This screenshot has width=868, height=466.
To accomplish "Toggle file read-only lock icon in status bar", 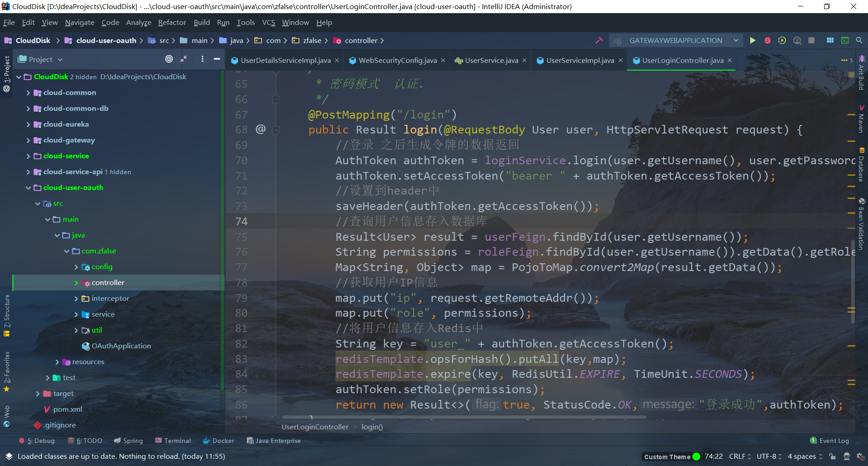I will pyautogui.click(x=832, y=456).
